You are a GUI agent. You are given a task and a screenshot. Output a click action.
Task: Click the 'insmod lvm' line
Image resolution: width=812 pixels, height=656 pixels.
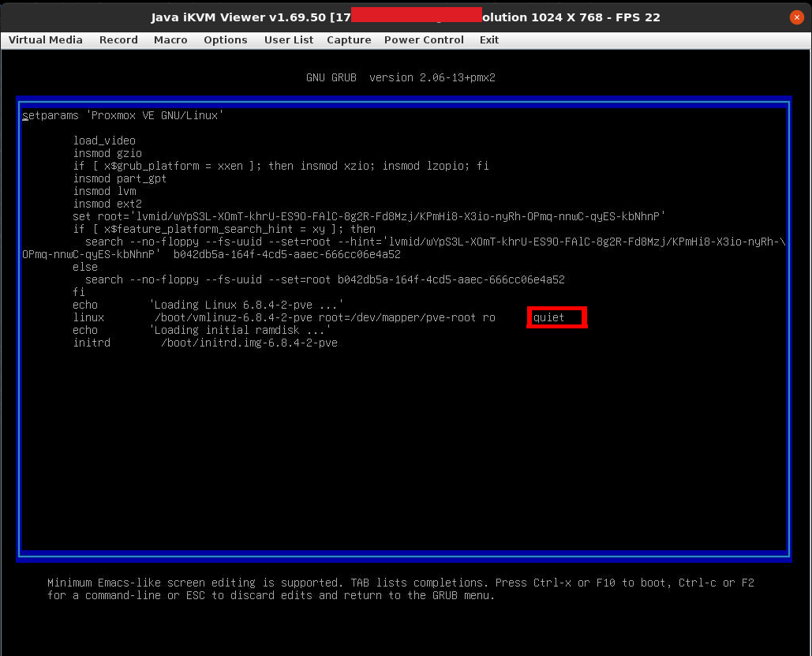click(105, 191)
